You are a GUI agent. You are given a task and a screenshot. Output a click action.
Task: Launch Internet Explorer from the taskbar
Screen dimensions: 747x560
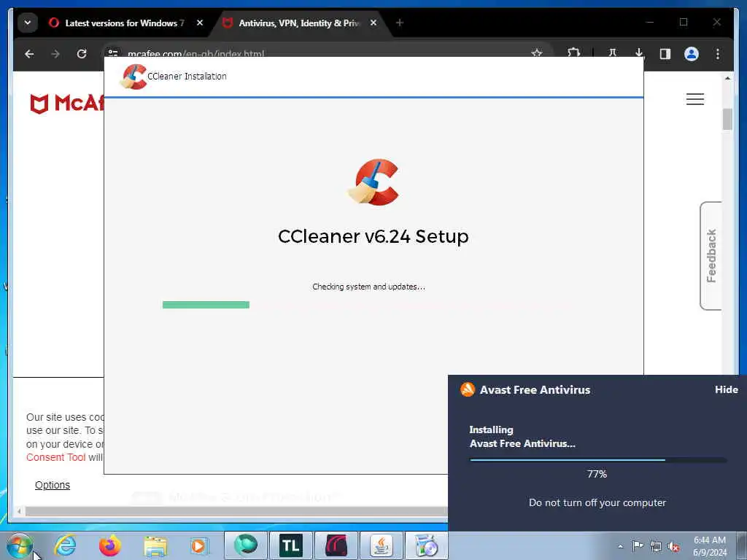(65, 545)
